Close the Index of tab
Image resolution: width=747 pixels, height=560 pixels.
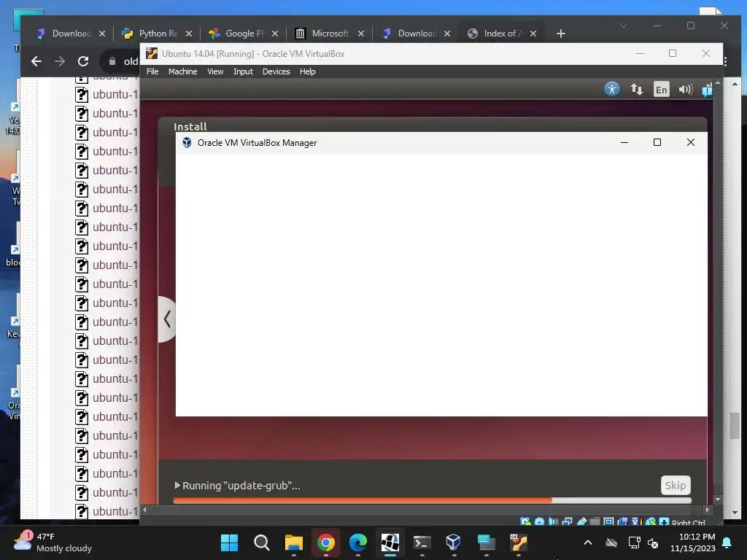tap(533, 34)
